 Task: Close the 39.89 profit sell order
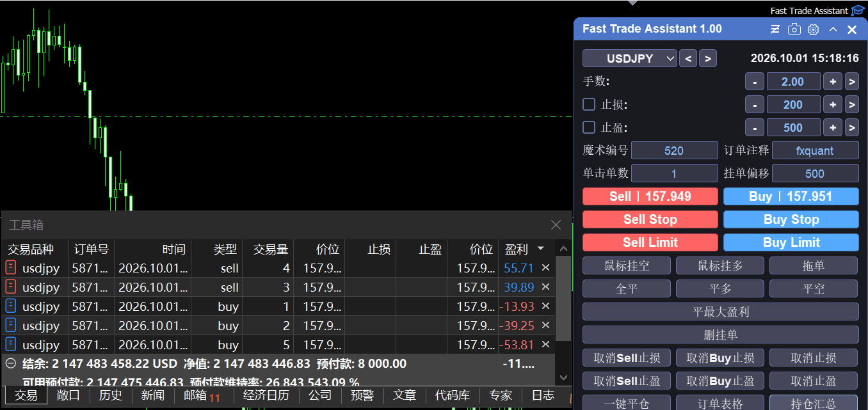point(545,287)
